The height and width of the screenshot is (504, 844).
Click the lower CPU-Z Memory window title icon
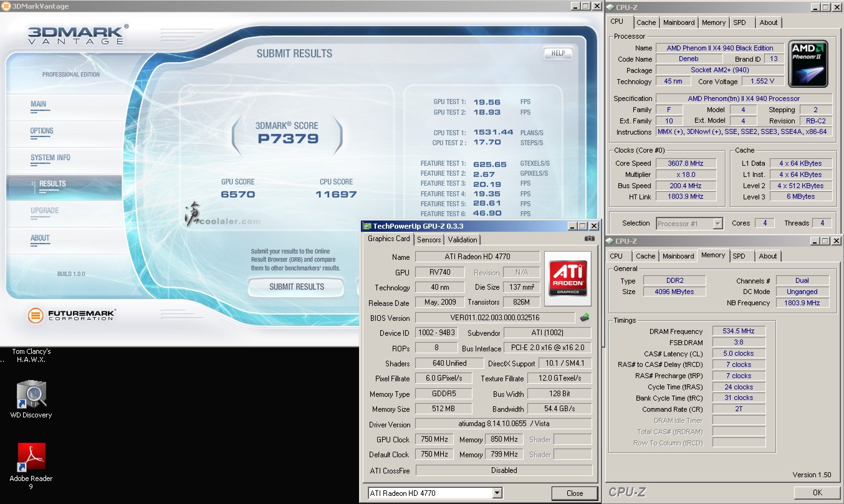(610, 240)
